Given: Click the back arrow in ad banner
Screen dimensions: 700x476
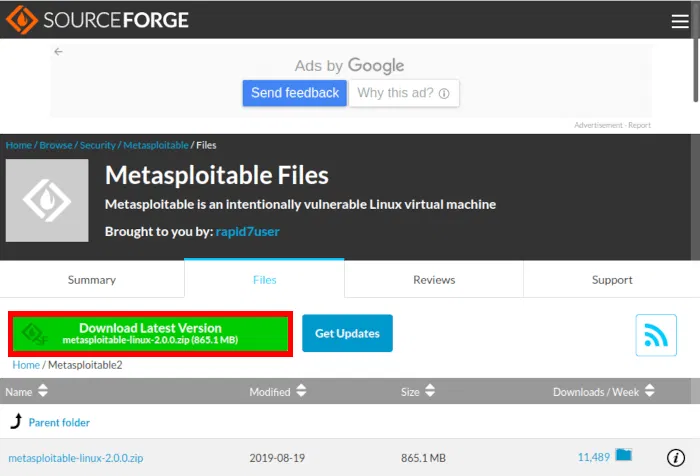Looking at the screenshot, I should click(x=58, y=52).
